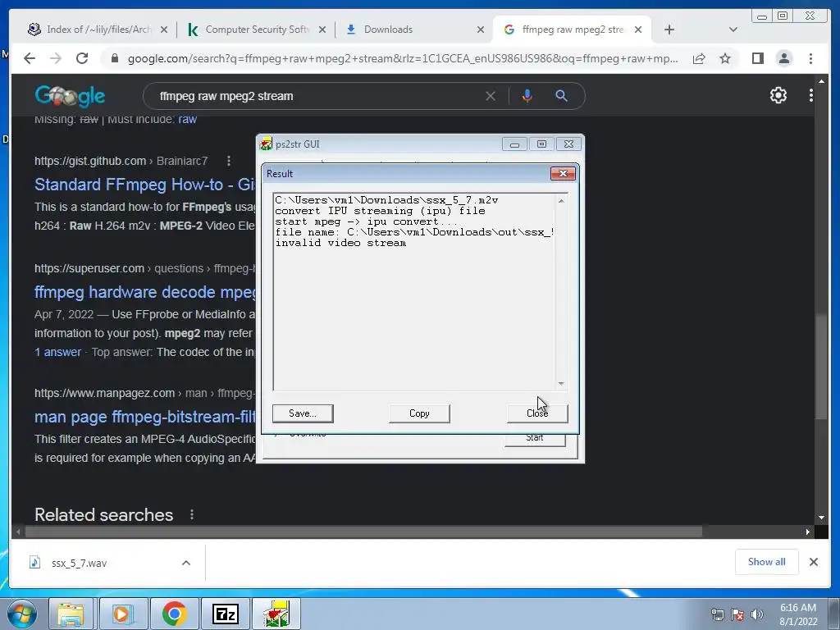840x630 pixels.
Task: Click 'convert IPU streaming (ipu) file' line
Action: (380, 211)
